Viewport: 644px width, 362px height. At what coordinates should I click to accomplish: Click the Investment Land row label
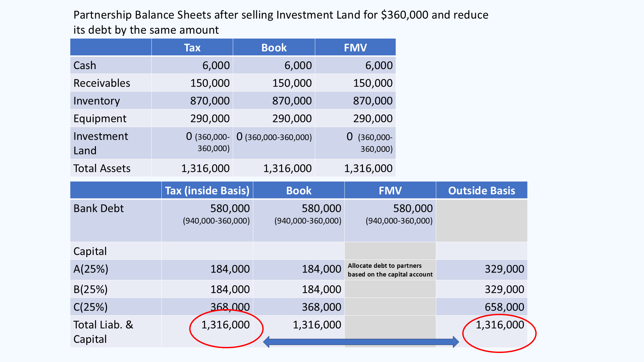(x=100, y=143)
